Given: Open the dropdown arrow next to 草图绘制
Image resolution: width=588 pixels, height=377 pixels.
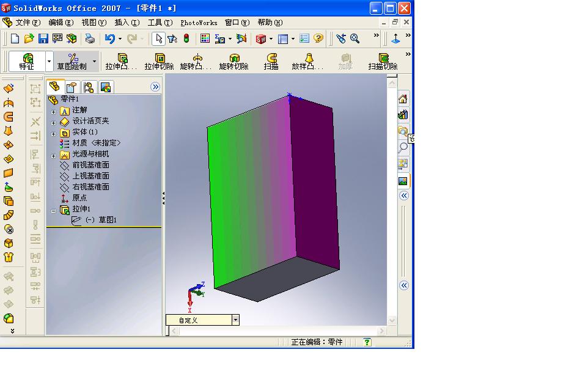Looking at the screenshot, I should 95,62.
